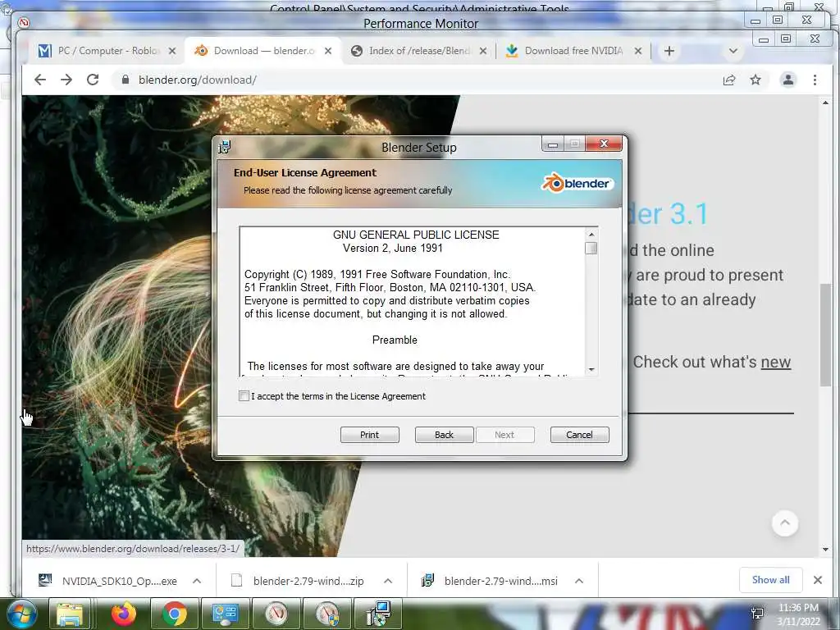Click the blender msi file icon in downloads bar
This screenshot has width=840, height=630.
427,580
